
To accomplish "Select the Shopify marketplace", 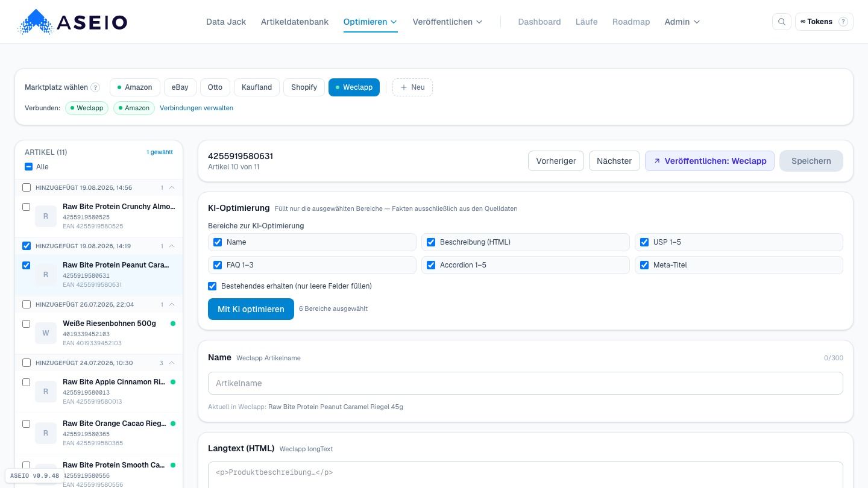I will tap(304, 87).
